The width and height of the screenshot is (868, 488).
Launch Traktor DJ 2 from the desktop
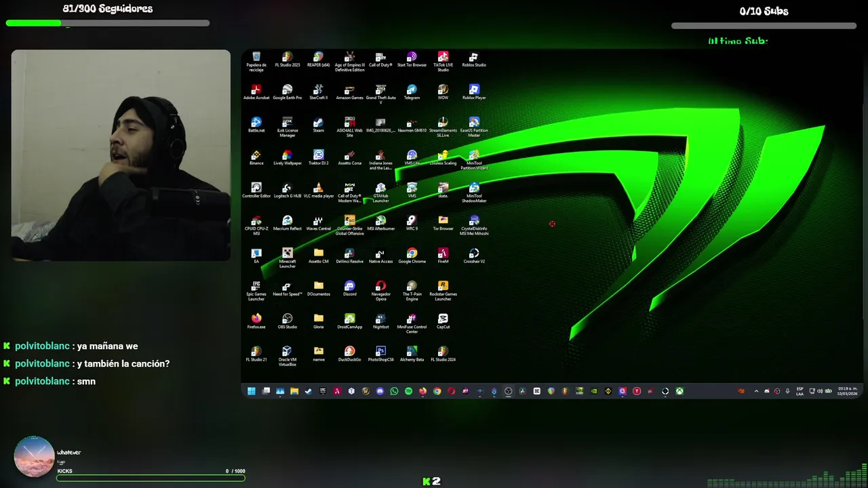(x=319, y=157)
